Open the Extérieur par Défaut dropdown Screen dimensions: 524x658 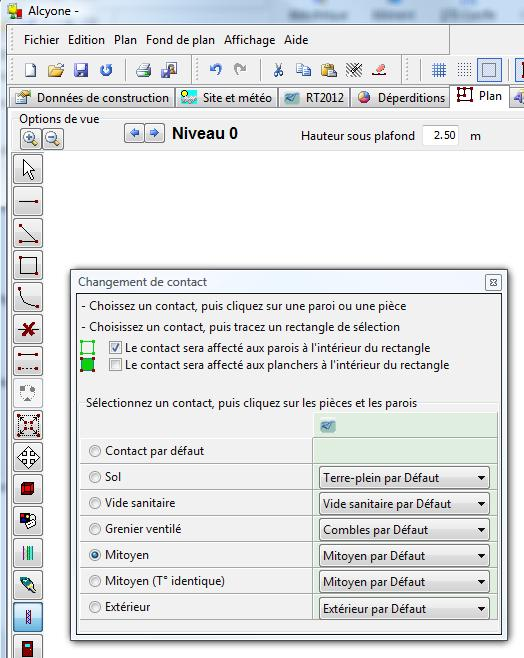click(x=404, y=608)
